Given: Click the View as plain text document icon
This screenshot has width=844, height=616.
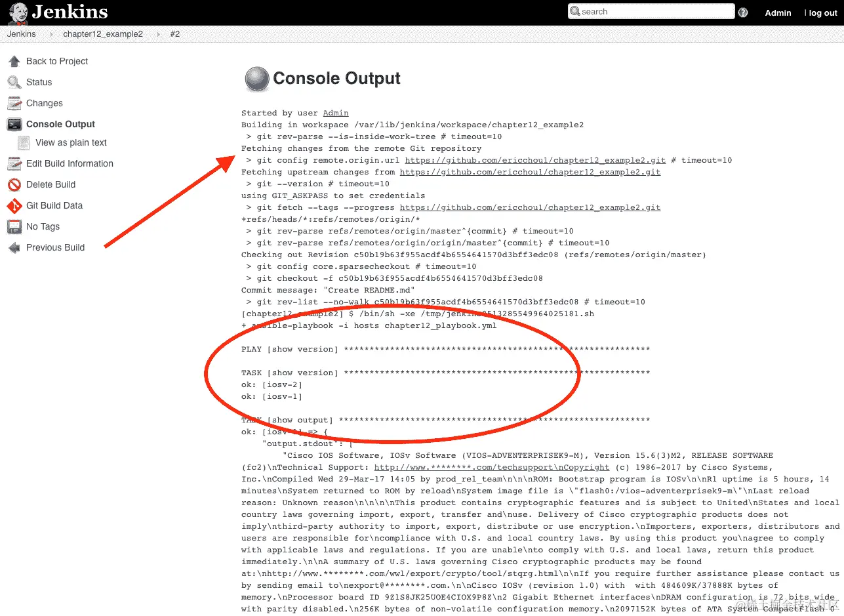Looking at the screenshot, I should coord(24,142).
